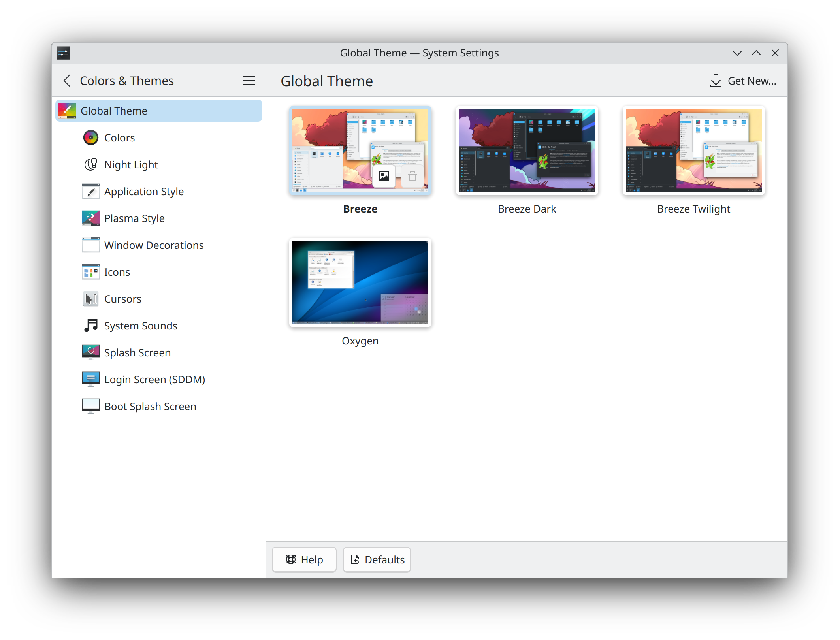840x640 pixels.
Task: Click the Splash Screen monitor icon
Action: click(91, 352)
